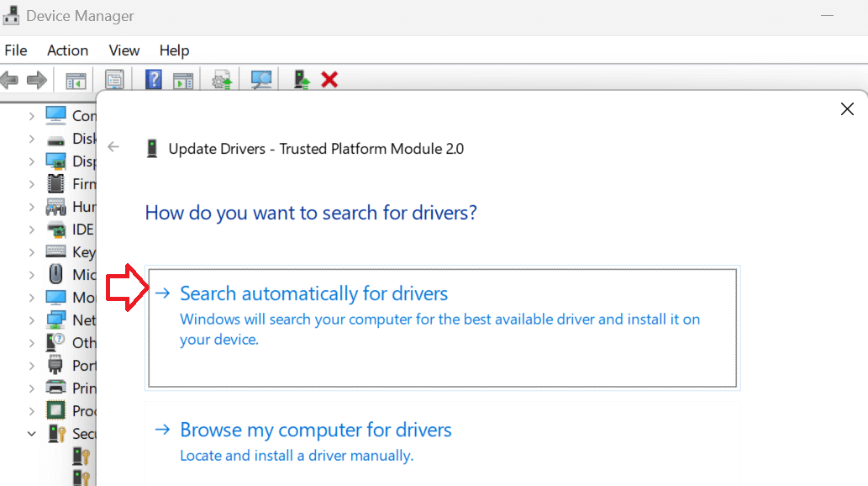Minimize the Device Manager window

coord(827,15)
